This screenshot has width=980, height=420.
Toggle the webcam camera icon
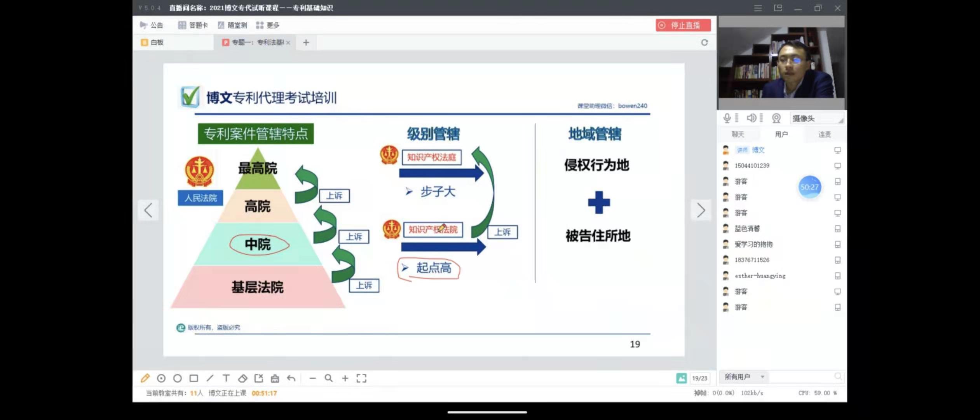point(776,118)
